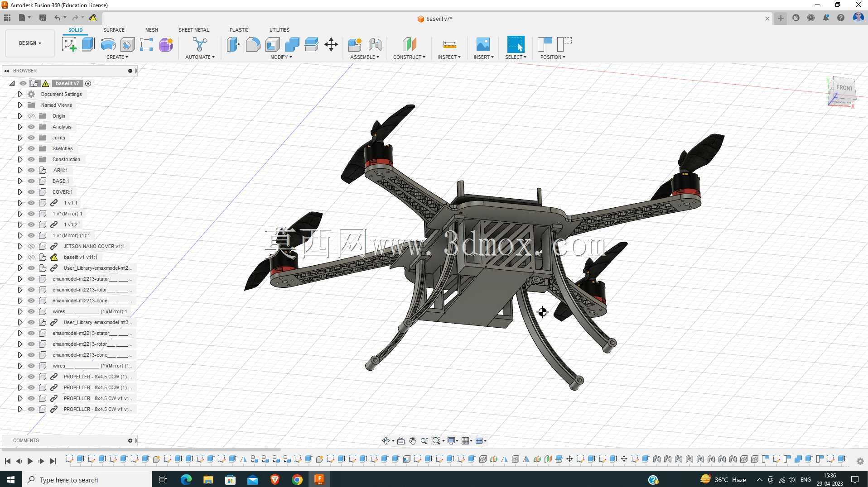Open File Explorer from taskbar
Screen dimensions: 868x487
pyautogui.click(x=208, y=480)
